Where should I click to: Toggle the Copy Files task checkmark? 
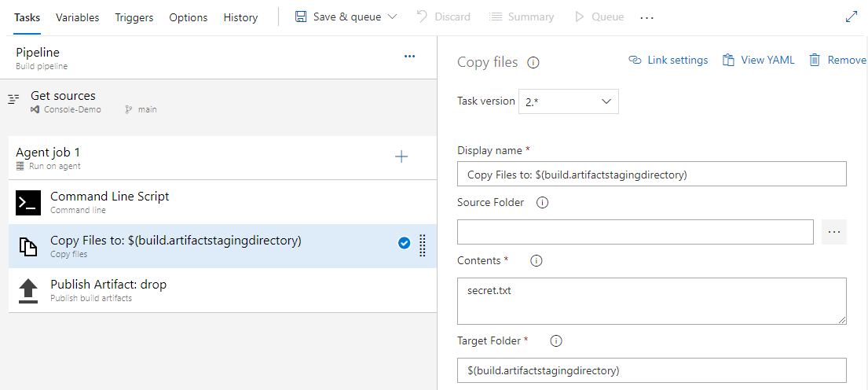pos(404,243)
